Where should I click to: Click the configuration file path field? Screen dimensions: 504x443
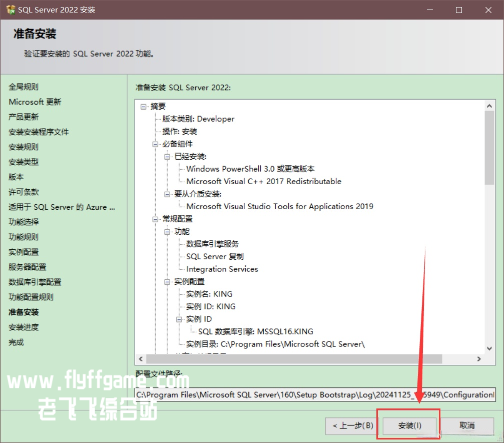coord(315,395)
